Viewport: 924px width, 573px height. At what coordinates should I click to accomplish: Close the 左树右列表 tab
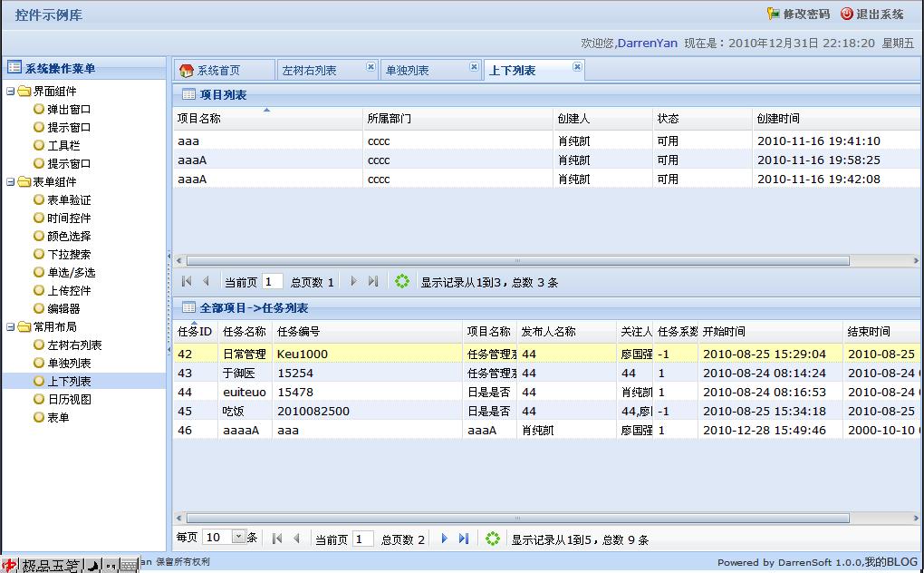pyautogui.click(x=371, y=67)
